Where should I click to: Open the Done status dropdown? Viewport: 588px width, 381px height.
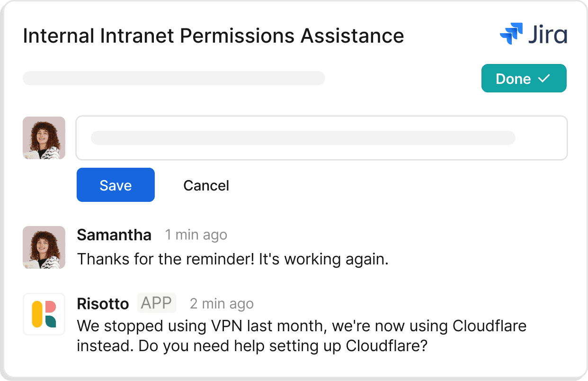[x=524, y=78]
